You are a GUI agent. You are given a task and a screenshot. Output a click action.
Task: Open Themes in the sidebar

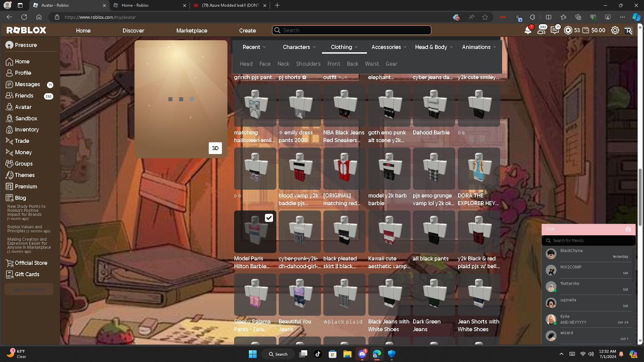click(x=20, y=175)
